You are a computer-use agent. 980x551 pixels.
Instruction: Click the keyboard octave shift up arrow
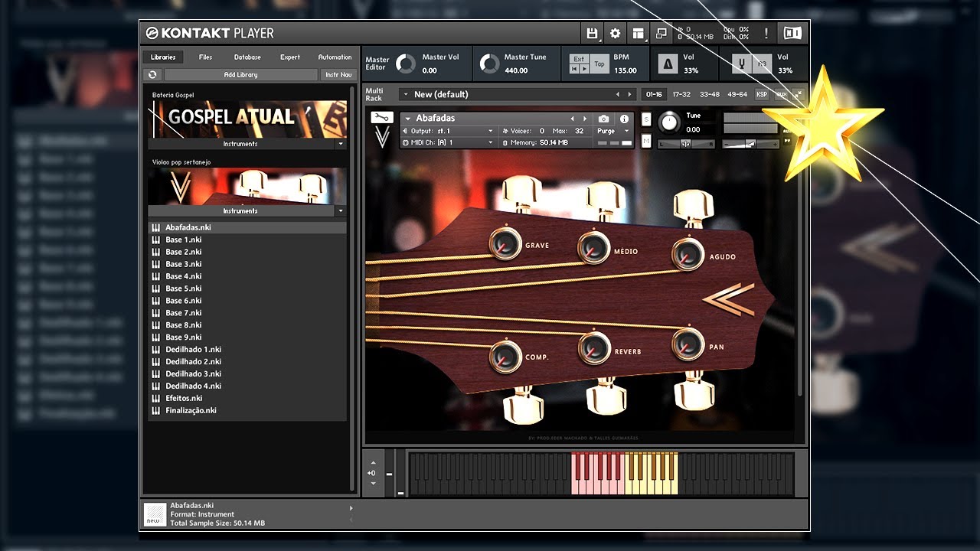point(373,462)
